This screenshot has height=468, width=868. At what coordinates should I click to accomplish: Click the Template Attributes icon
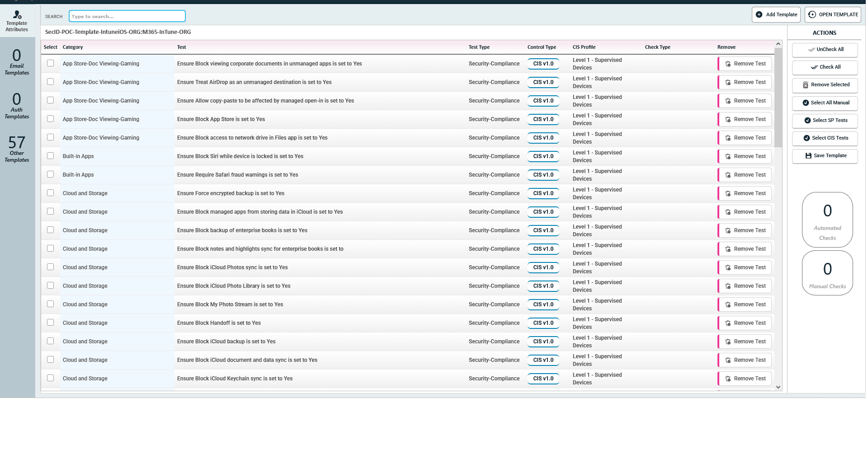tap(17, 14)
